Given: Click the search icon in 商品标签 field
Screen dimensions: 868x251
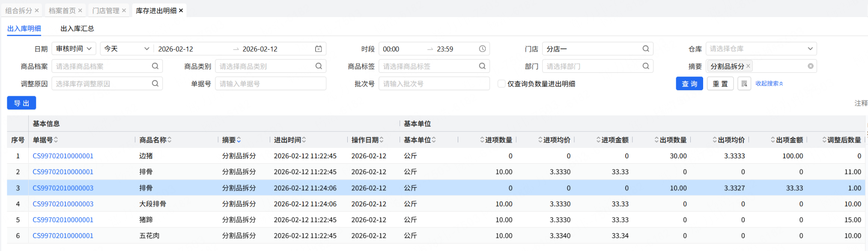Looking at the screenshot, I should [x=482, y=66].
